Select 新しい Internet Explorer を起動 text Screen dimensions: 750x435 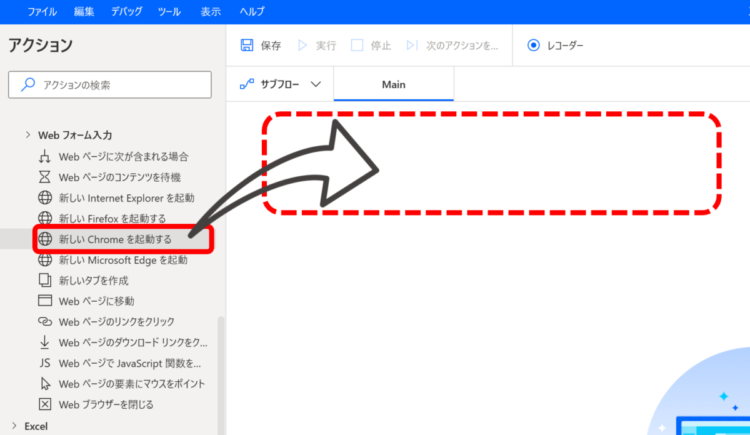pos(126,198)
